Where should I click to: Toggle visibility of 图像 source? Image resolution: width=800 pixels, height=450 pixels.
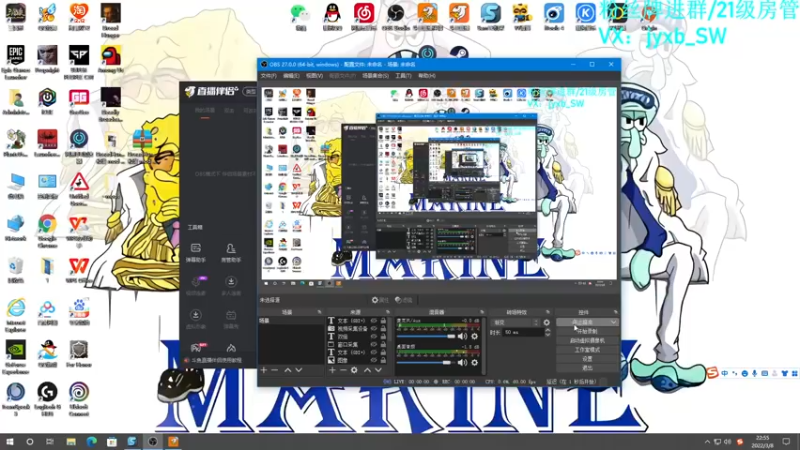pos(374,360)
